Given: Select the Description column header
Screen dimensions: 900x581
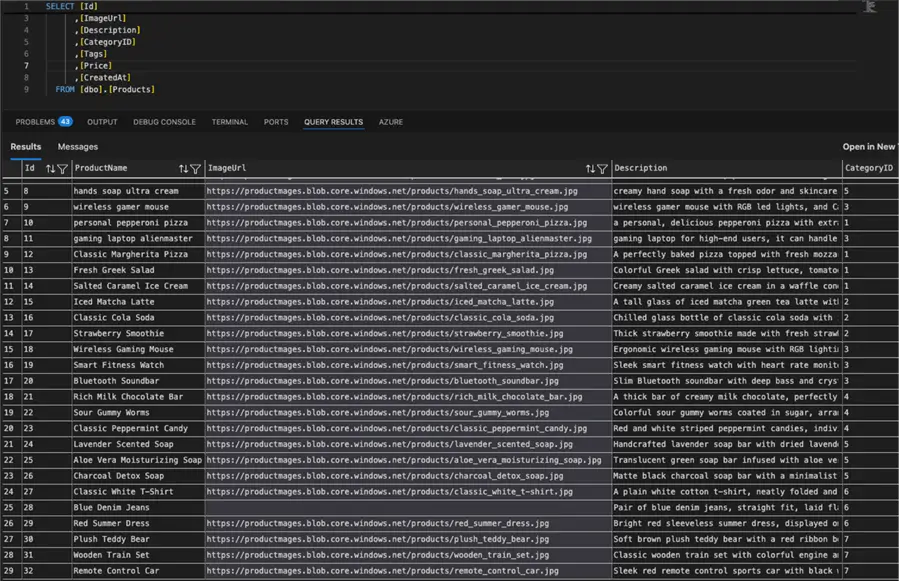Looking at the screenshot, I should point(641,169).
